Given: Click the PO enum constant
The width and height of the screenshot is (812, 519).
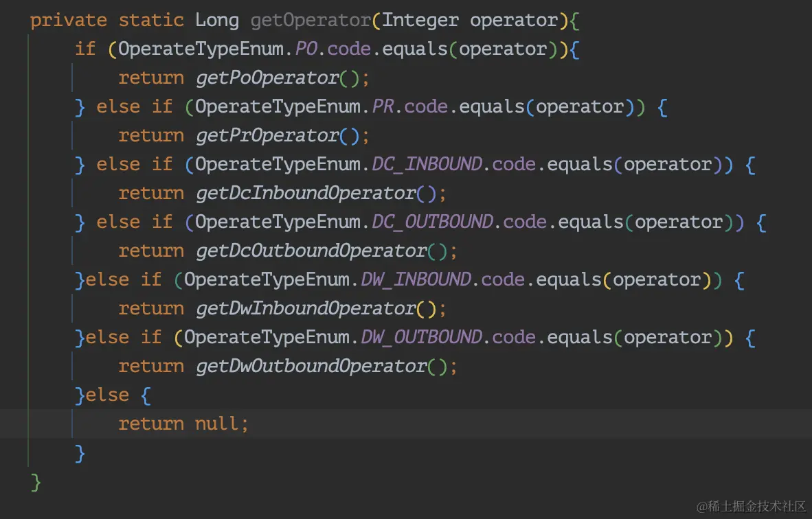Looking at the screenshot, I should coord(306,49).
